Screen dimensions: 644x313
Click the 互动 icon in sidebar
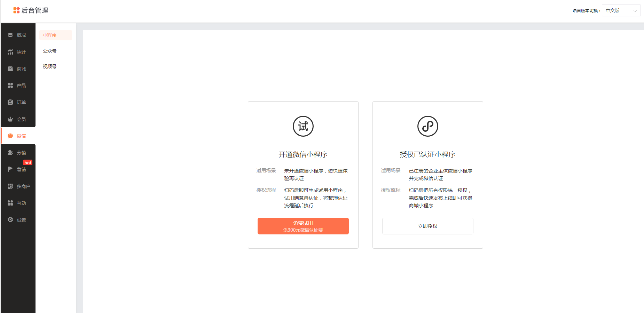coord(10,203)
